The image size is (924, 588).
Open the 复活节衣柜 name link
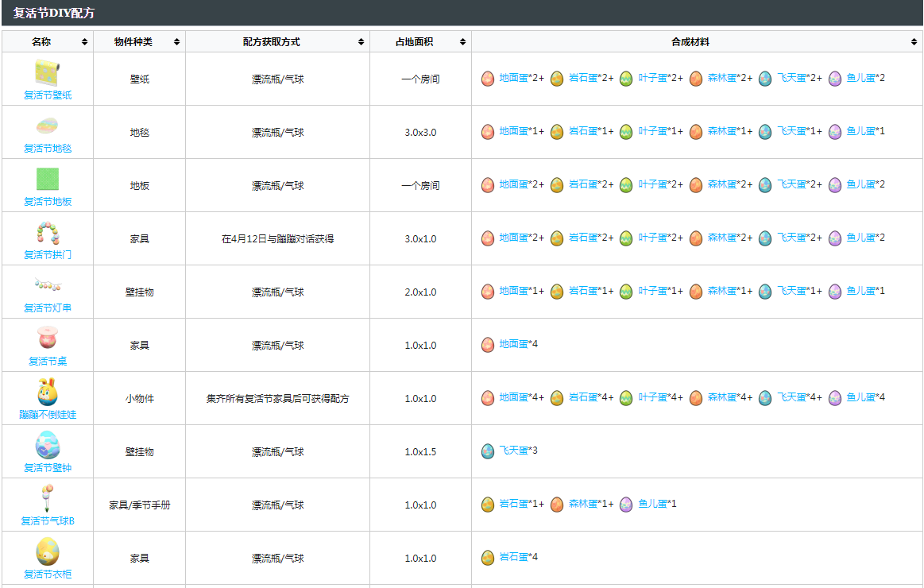coord(48,574)
